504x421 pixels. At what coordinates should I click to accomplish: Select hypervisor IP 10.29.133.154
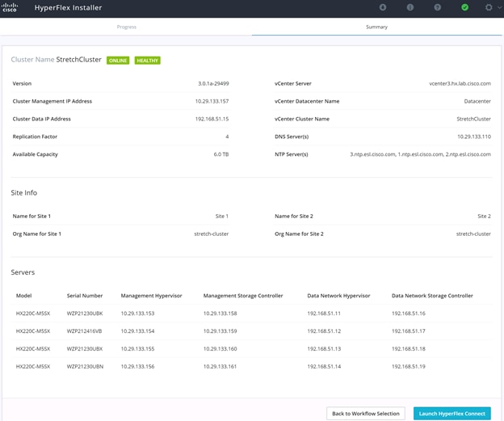[137, 331]
